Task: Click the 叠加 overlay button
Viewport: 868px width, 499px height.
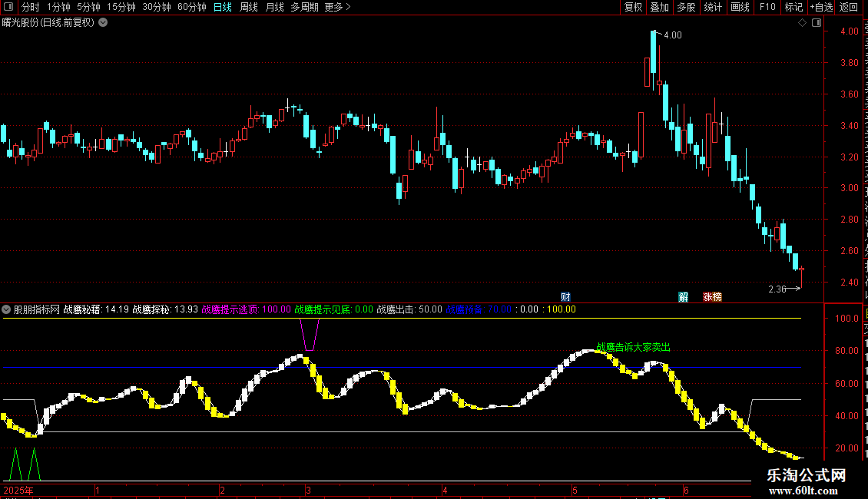Action: tap(660, 7)
